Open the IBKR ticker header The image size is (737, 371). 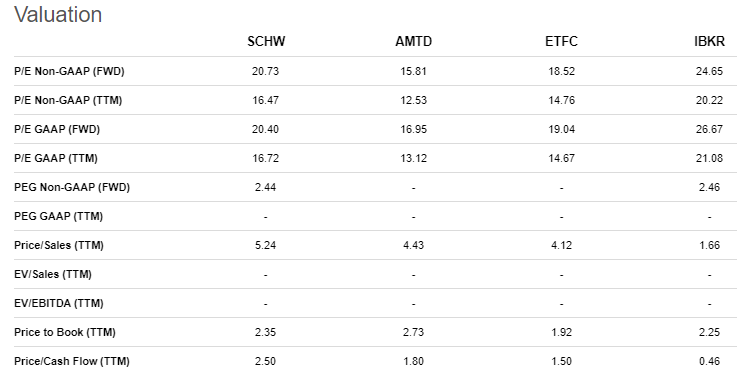tap(709, 41)
